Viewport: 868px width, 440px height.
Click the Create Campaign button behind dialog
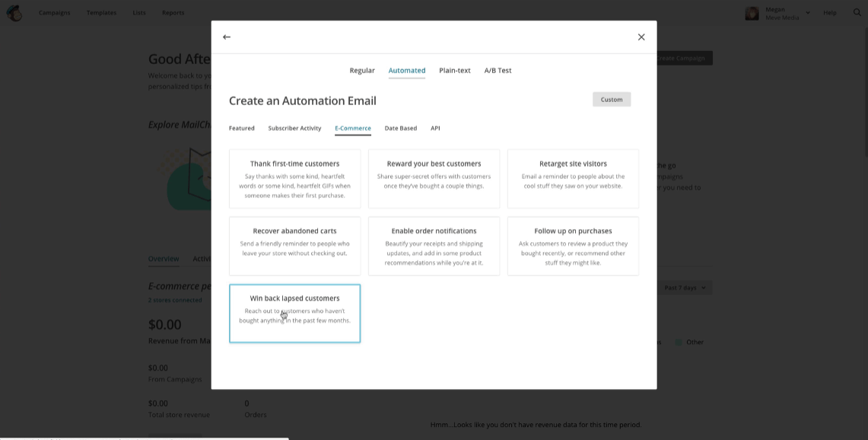tap(684, 58)
